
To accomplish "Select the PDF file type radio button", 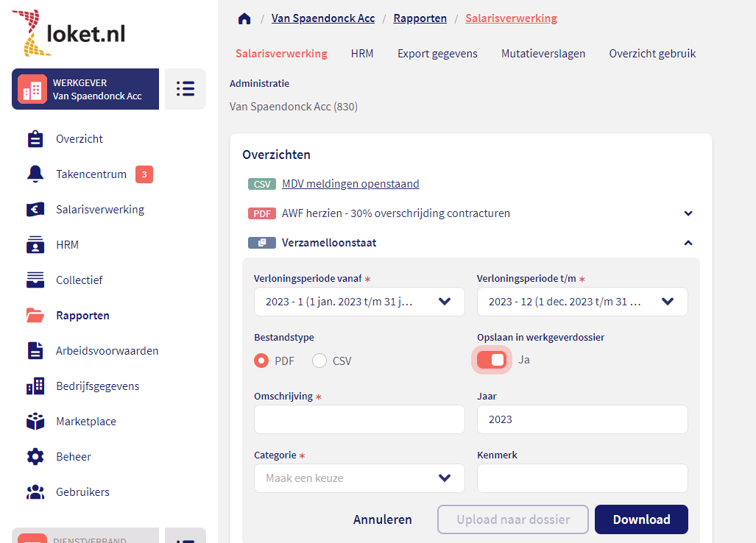I will coord(261,361).
